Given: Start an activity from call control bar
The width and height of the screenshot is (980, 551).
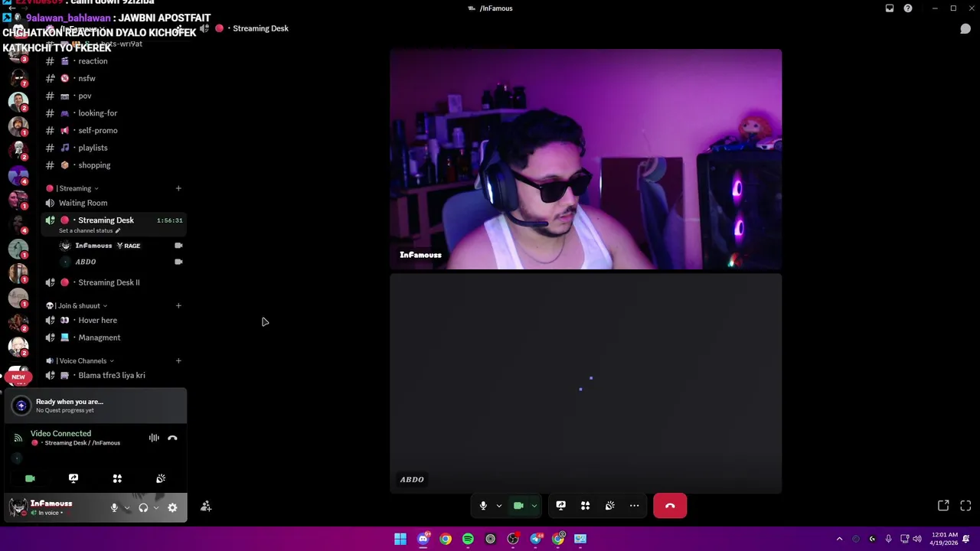Looking at the screenshot, I should pos(585,506).
